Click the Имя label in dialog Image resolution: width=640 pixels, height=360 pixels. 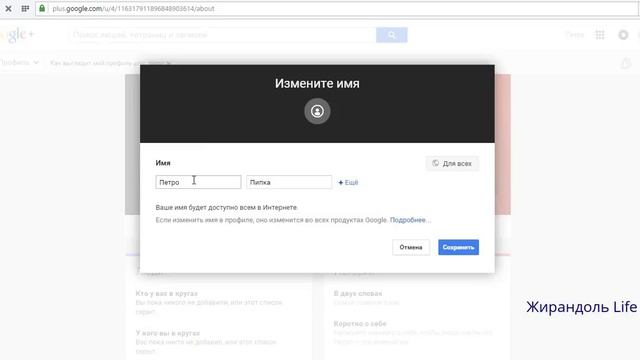[x=163, y=163]
